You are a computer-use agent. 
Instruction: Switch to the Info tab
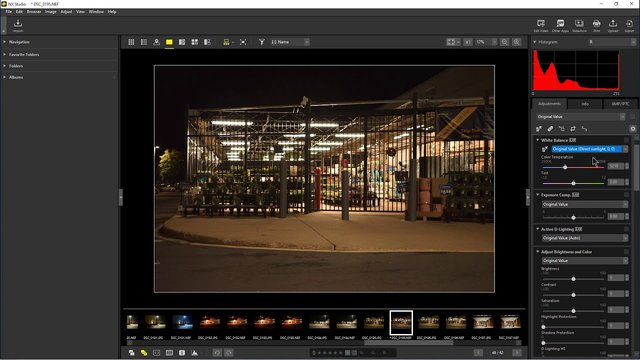[x=585, y=104]
